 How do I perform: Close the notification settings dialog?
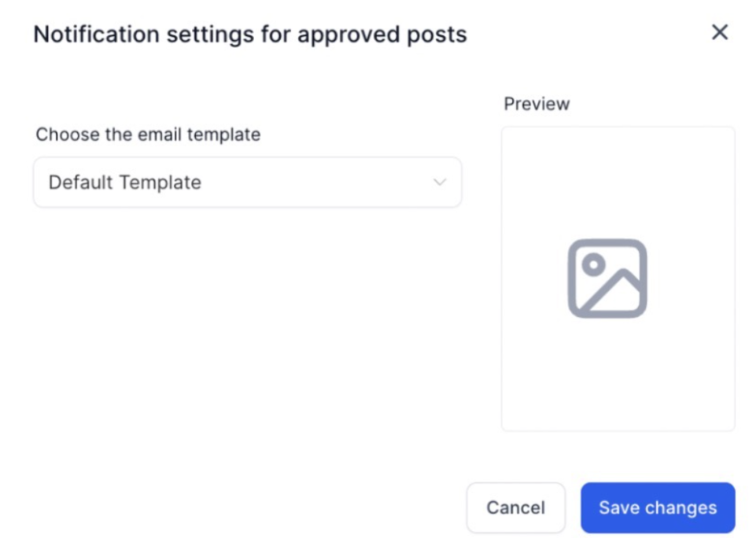pos(719,32)
